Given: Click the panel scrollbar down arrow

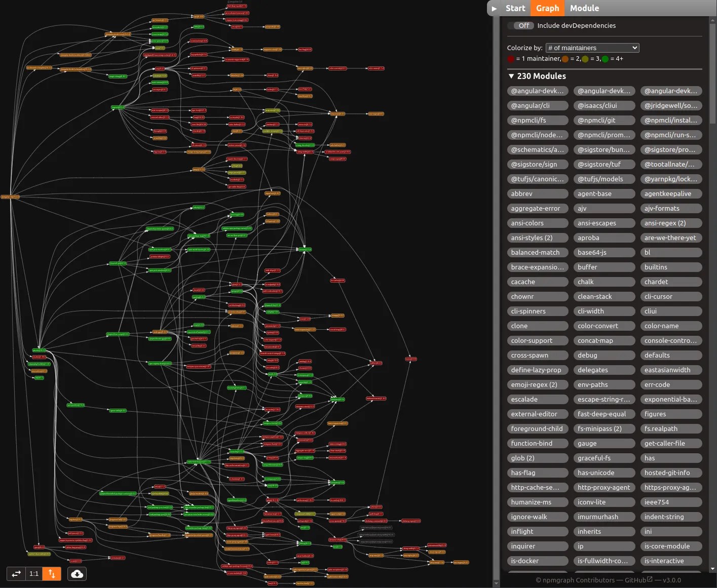Looking at the screenshot, I should click(713, 569).
